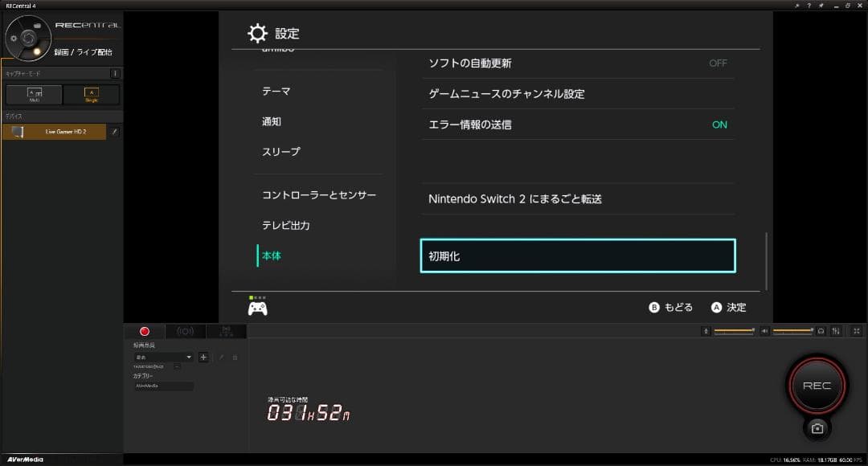Enter fullscreen preview with the expand icon
This screenshot has width=868, height=466.
[857, 330]
